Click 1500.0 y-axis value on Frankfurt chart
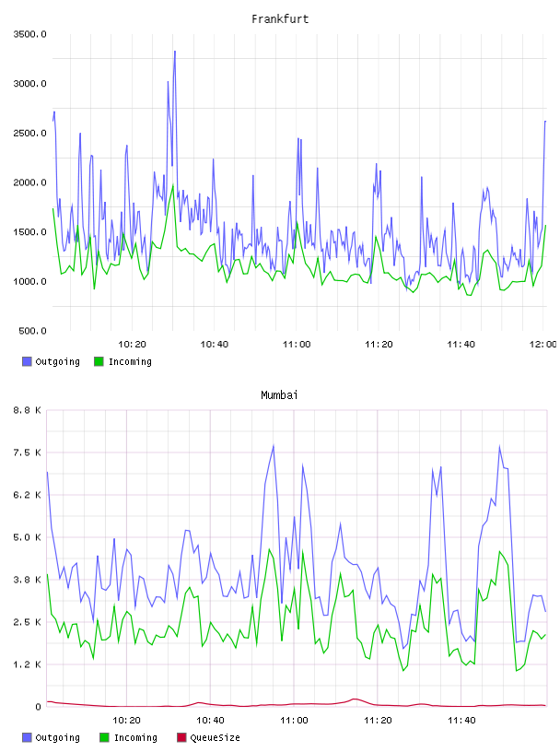The width and height of the screenshot is (560, 752). (29, 232)
